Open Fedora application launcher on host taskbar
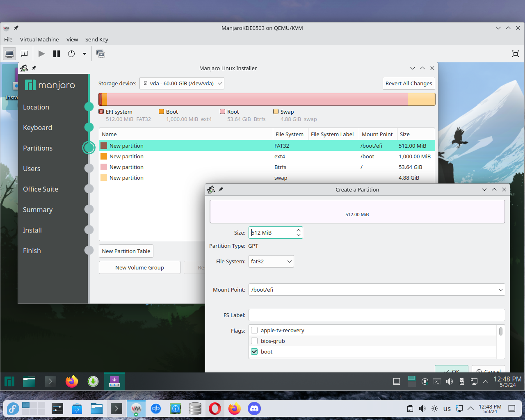Viewport: 525px width, 420px height. click(13, 409)
